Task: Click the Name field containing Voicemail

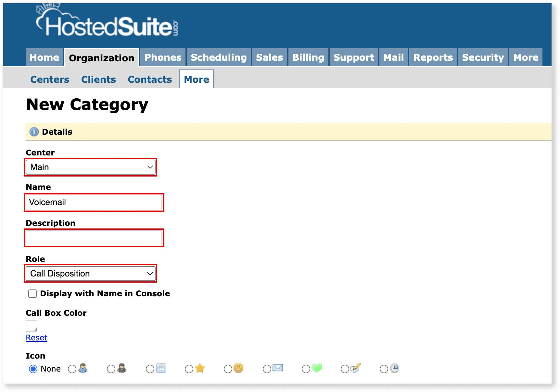Action: click(94, 202)
